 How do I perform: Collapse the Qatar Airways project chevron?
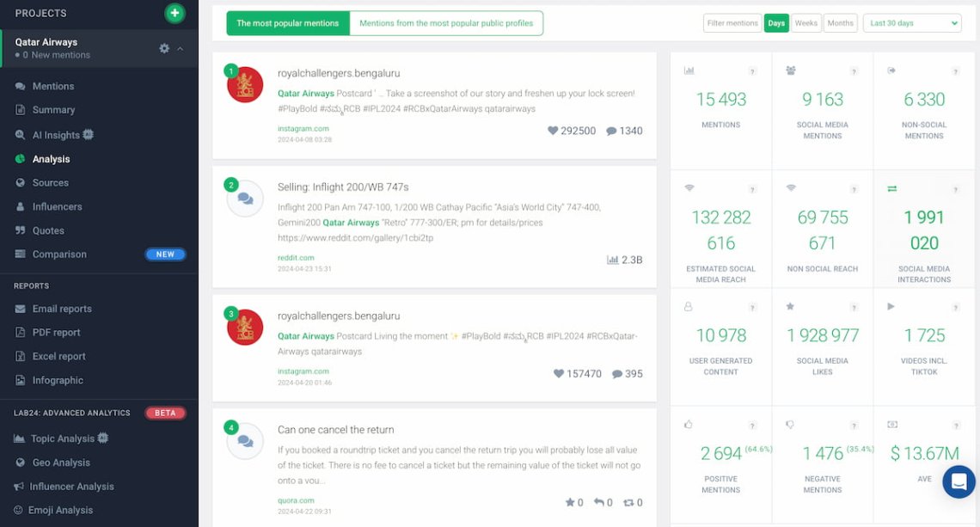[180, 49]
